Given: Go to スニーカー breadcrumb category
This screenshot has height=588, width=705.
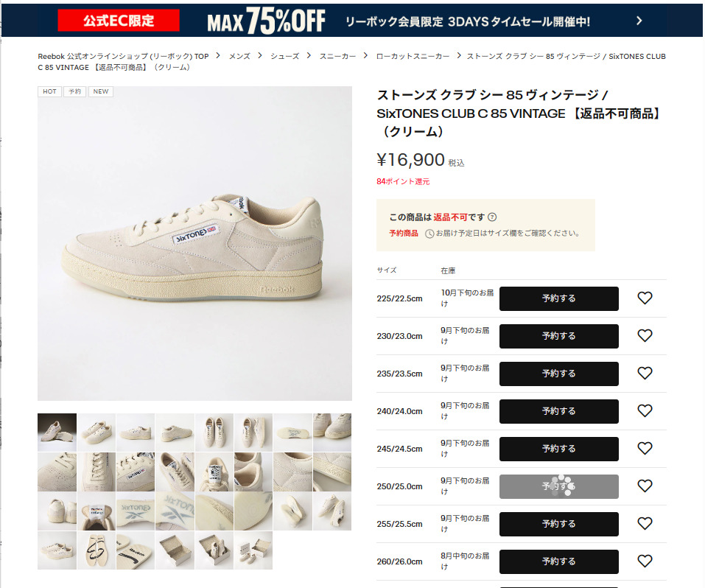Looking at the screenshot, I should (337, 56).
